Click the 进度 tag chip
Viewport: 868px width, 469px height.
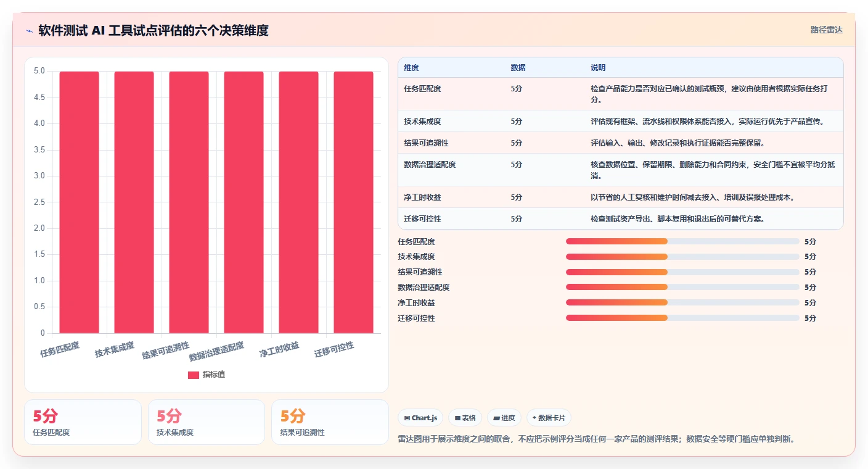tap(504, 418)
